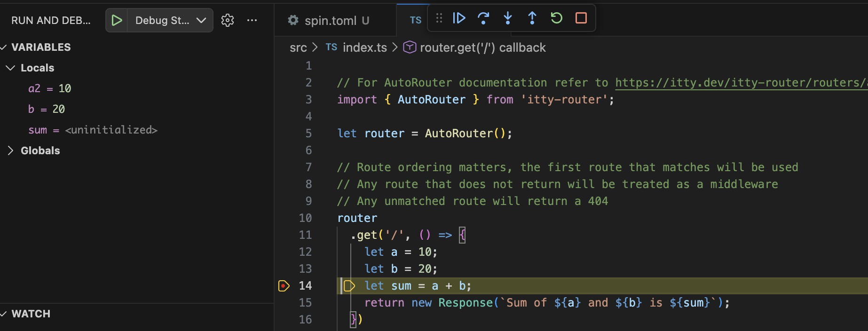
Task: Click the RUN AND DEB... panel title
Action: (x=51, y=20)
